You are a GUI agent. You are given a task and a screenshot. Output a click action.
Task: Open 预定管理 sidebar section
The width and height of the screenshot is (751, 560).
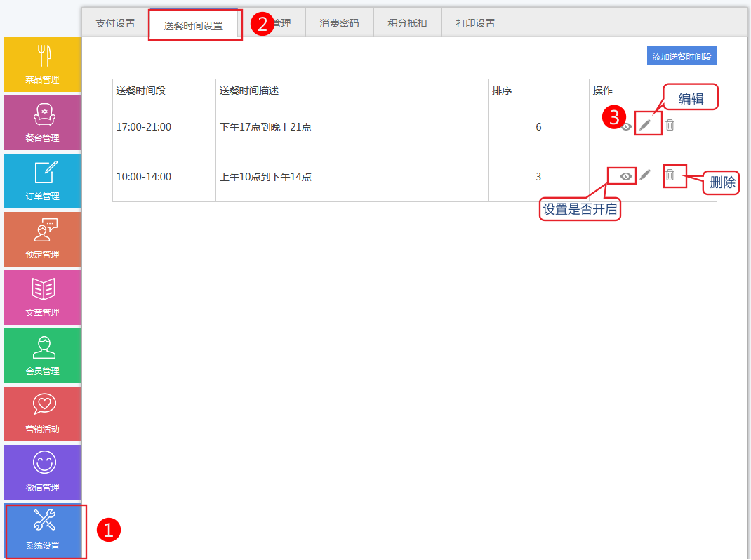[x=43, y=239]
